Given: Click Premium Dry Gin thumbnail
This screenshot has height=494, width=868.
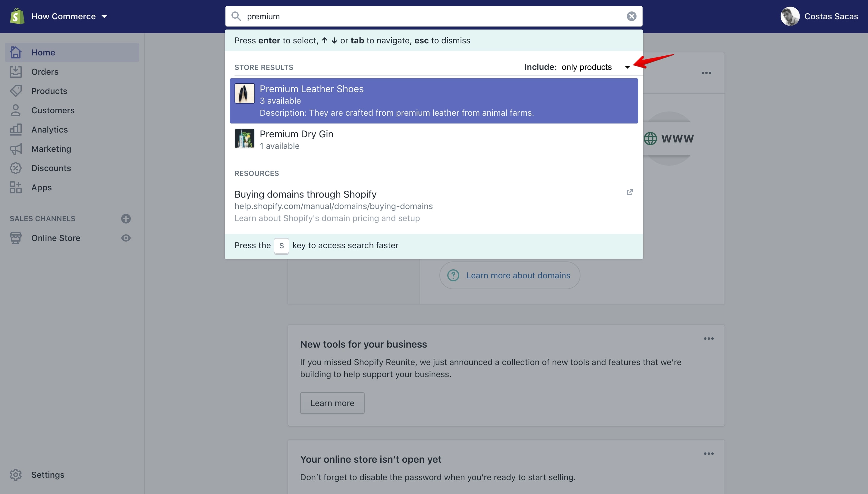Looking at the screenshot, I should (244, 139).
